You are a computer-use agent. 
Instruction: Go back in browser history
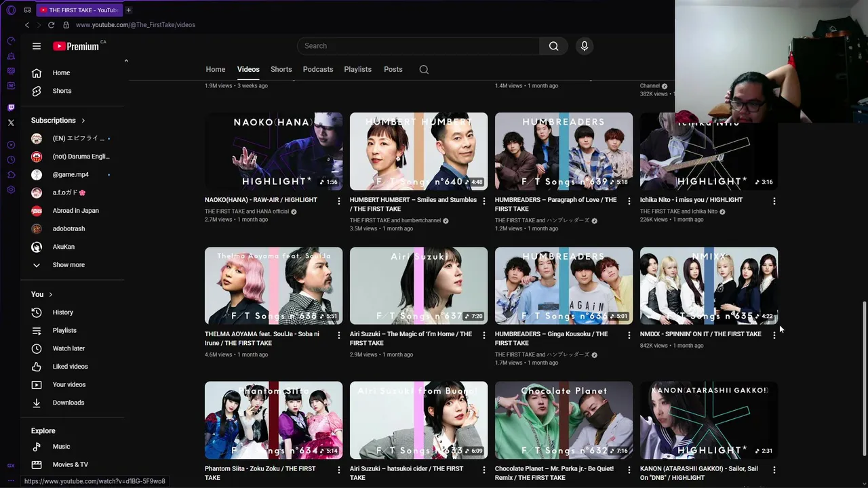[27, 25]
